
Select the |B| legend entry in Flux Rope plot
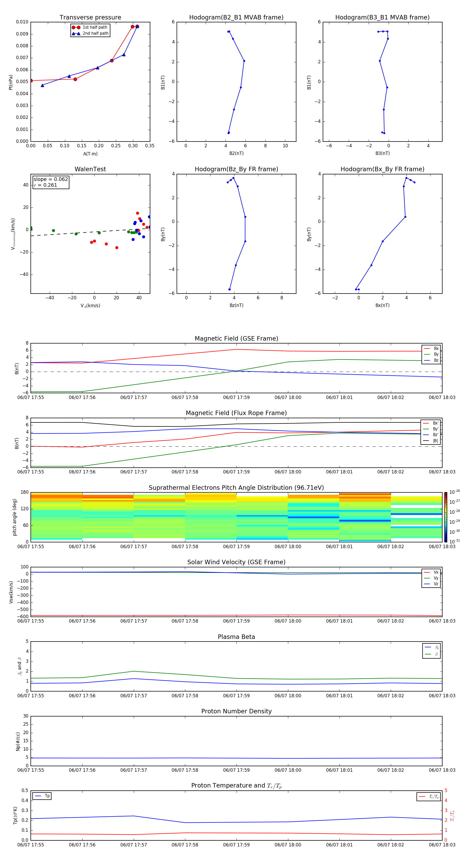click(x=431, y=441)
